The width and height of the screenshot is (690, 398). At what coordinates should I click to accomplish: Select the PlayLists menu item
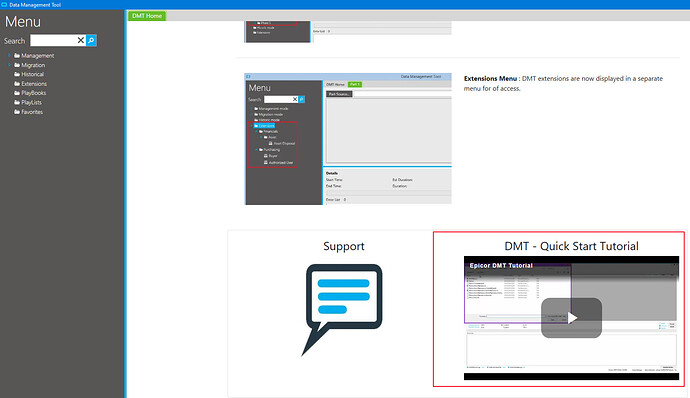31,103
